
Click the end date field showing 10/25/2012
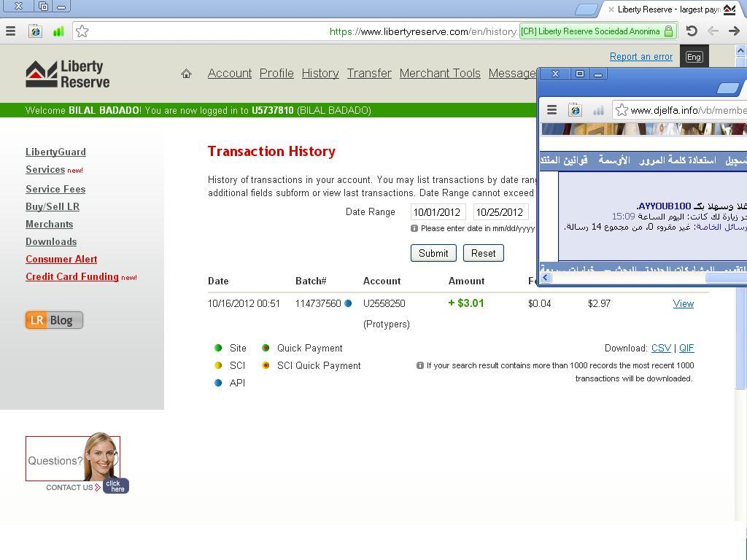[x=500, y=212]
